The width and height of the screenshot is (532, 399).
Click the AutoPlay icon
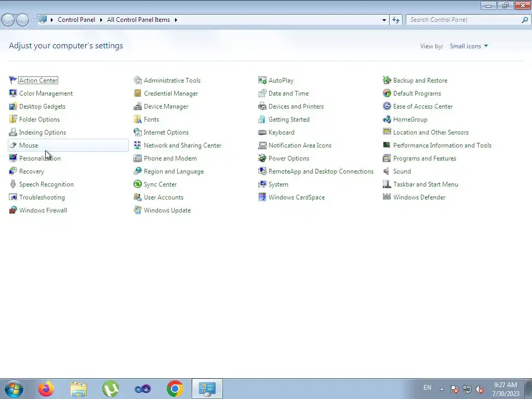262,80
